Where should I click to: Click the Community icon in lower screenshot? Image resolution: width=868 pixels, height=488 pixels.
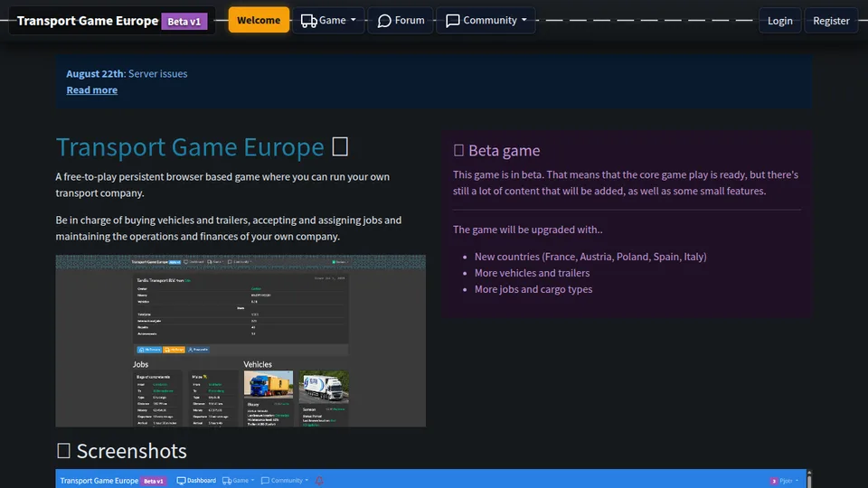265,480
